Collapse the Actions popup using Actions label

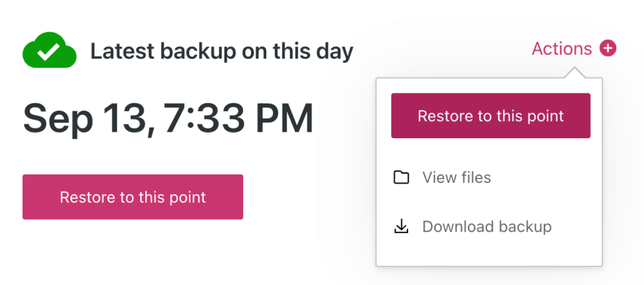[562, 48]
